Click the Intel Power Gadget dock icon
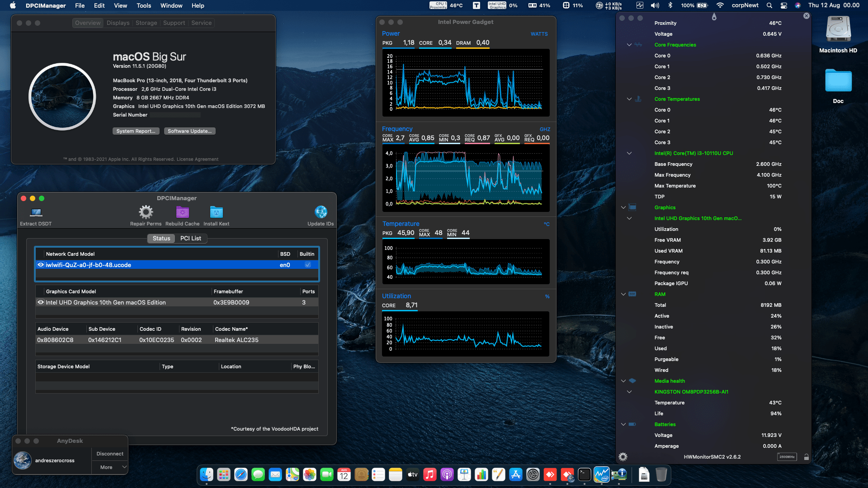The height and width of the screenshot is (488, 868). pyautogui.click(x=602, y=474)
